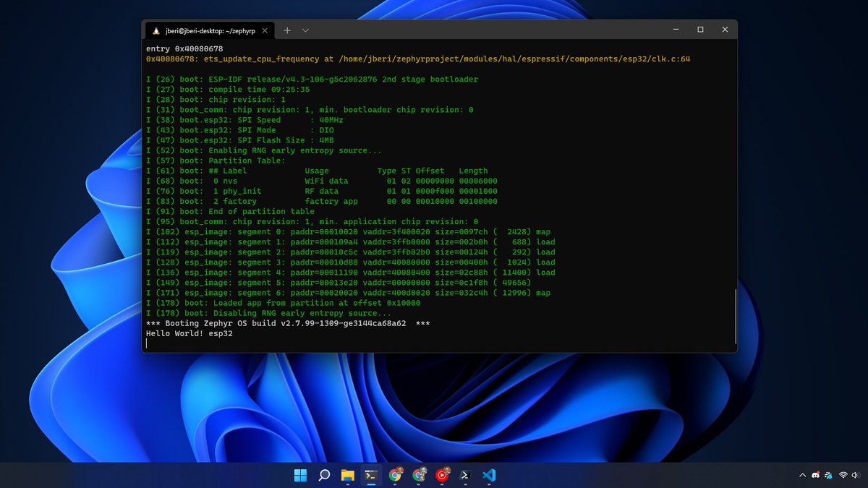Click 'Loaded app from partition at offset' line
This screenshot has width=868, height=488.
pyautogui.click(x=283, y=303)
